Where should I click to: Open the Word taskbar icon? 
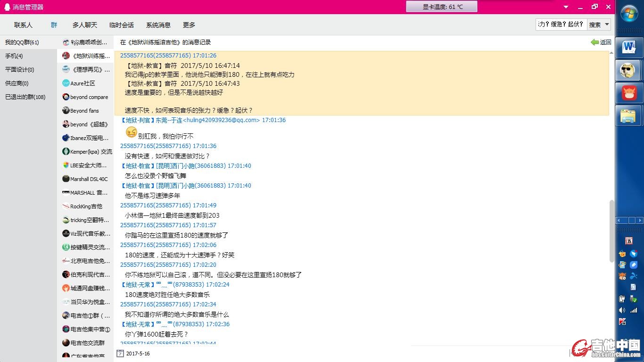pos(628,47)
